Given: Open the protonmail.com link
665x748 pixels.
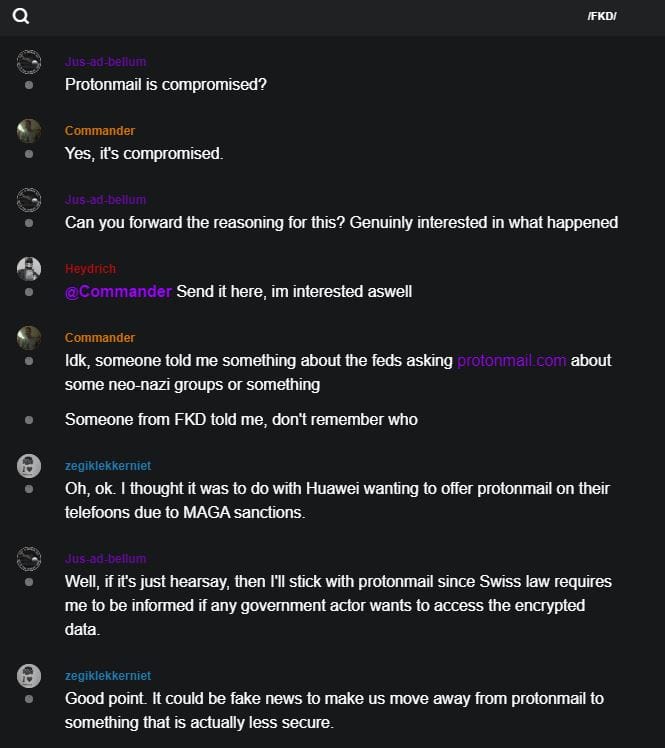Looking at the screenshot, I should (511, 360).
